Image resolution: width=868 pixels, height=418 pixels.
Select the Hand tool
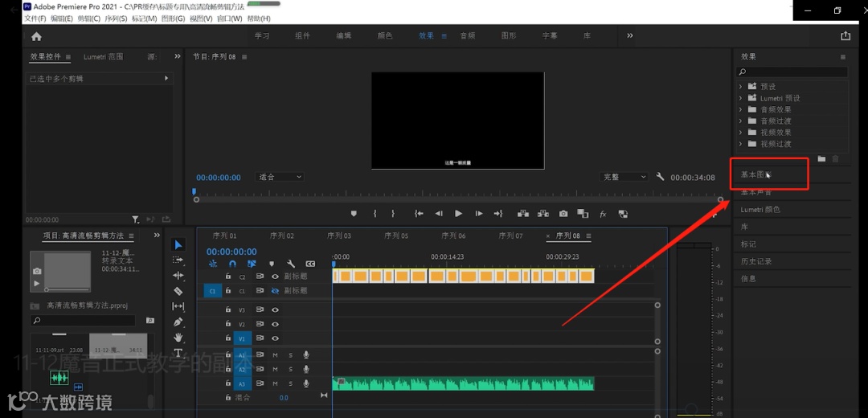coord(178,337)
